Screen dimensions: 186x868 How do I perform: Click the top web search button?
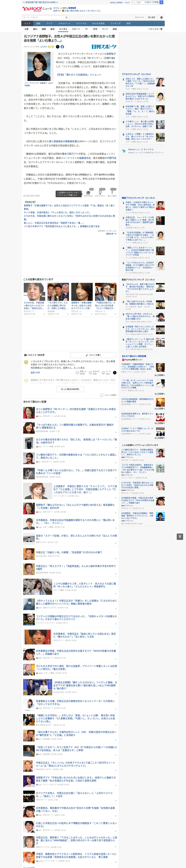[x=161, y=2]
